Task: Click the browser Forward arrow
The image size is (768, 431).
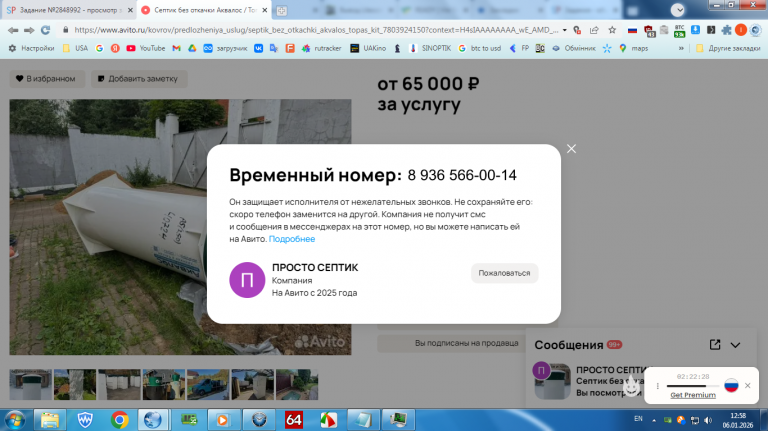Action: (x=29, y=30)
